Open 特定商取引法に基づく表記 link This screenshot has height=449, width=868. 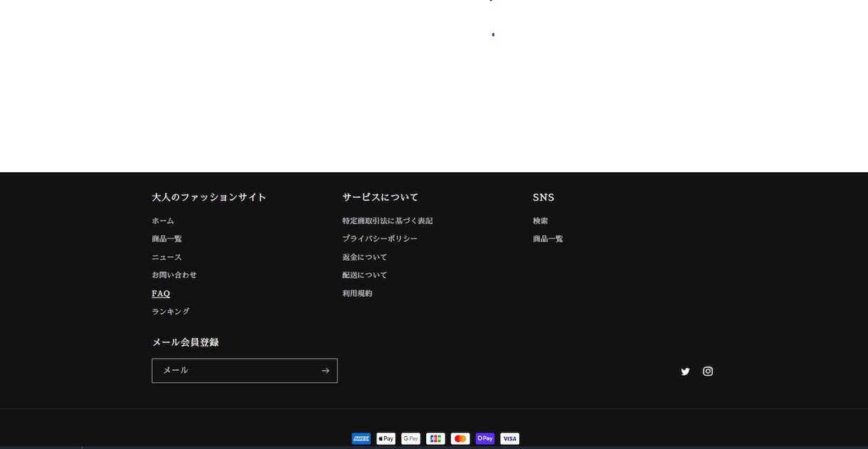click(x=387, y=221)
